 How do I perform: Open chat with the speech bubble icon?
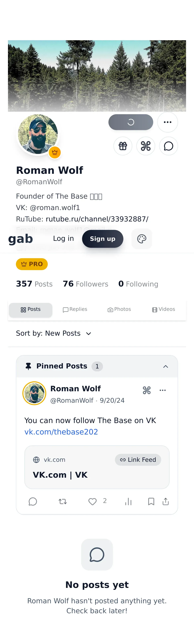point(168,146)
